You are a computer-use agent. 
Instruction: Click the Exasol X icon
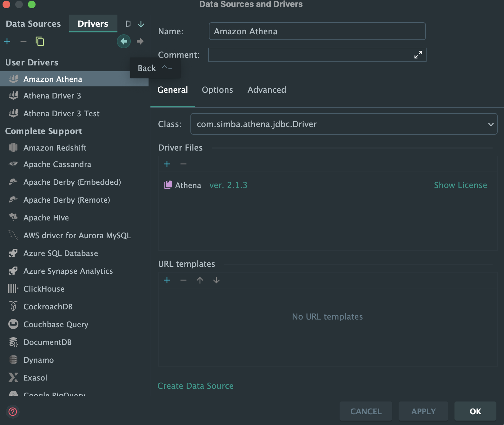pyautogui.click(x=13, y=377)
